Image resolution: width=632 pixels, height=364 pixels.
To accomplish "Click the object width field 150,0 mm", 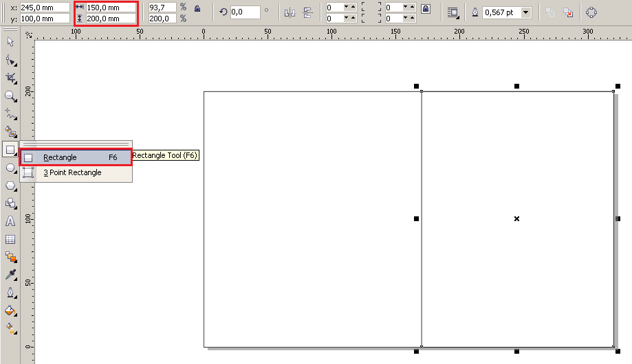I will tap(111, 8).
